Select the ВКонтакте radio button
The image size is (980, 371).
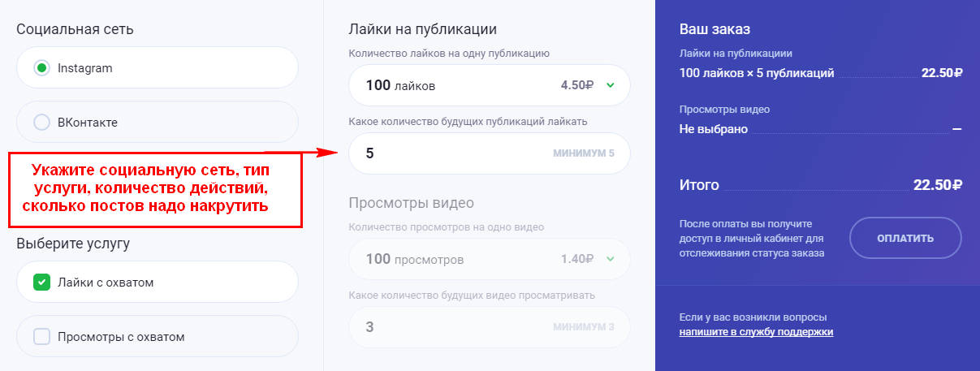pyautogui.click(x=41, y=123)
